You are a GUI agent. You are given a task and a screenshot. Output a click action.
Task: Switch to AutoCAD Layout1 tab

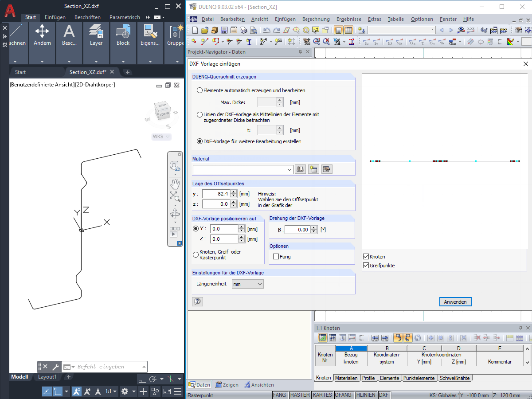[x=47, y=377]
